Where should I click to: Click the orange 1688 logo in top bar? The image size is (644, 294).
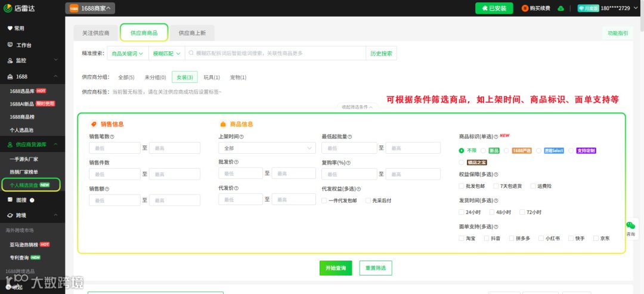74,8
